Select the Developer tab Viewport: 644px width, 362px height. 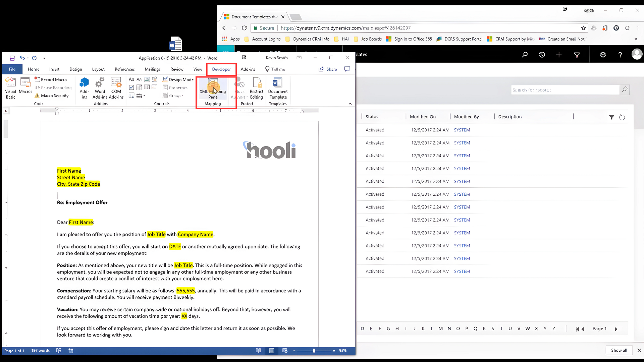coord(221,69)
